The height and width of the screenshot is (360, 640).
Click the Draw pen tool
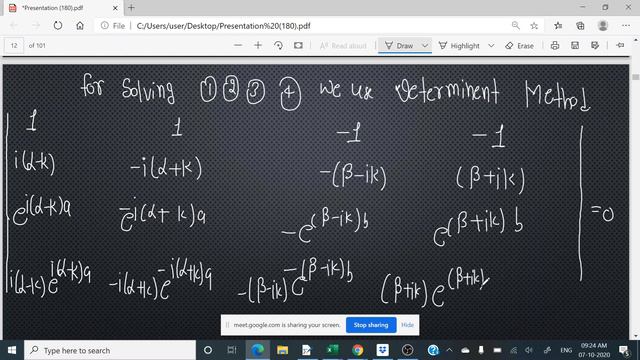(399, 46)
